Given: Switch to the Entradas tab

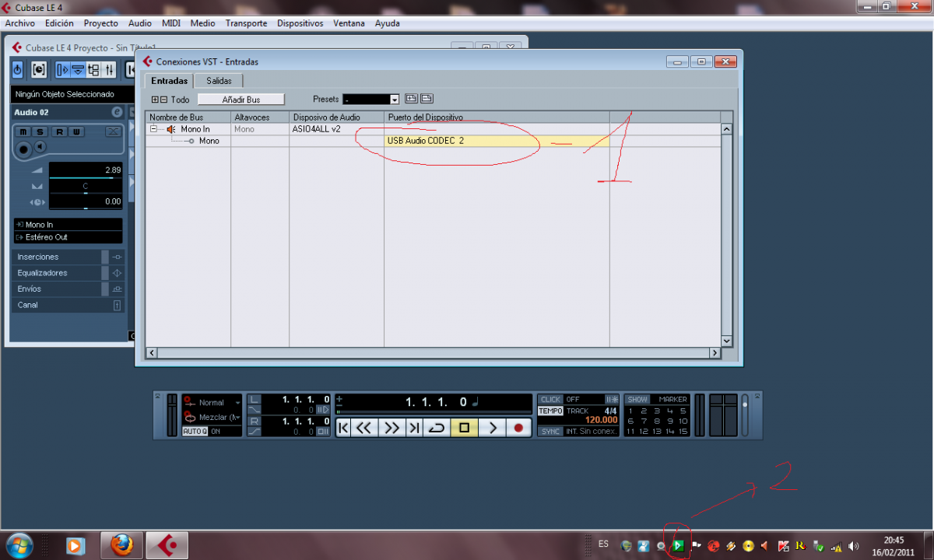Looking at the screenshot, I should (170, 81).
